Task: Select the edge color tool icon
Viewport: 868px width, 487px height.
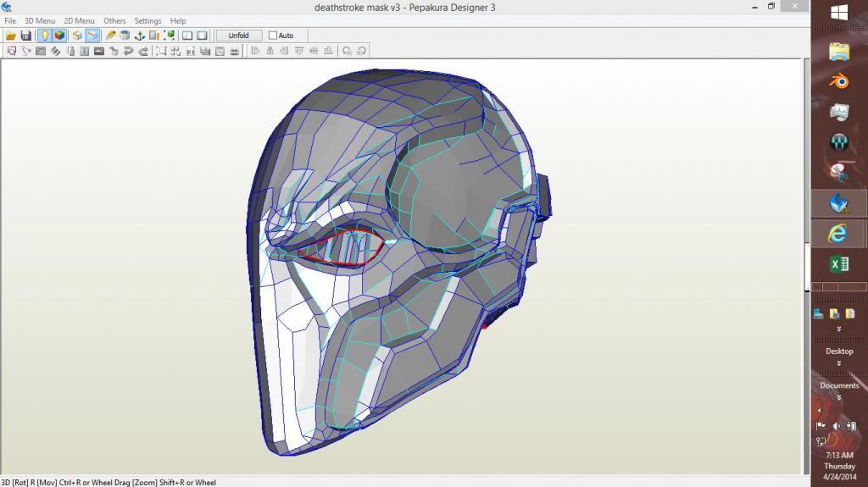Action: tap(70, 51)
